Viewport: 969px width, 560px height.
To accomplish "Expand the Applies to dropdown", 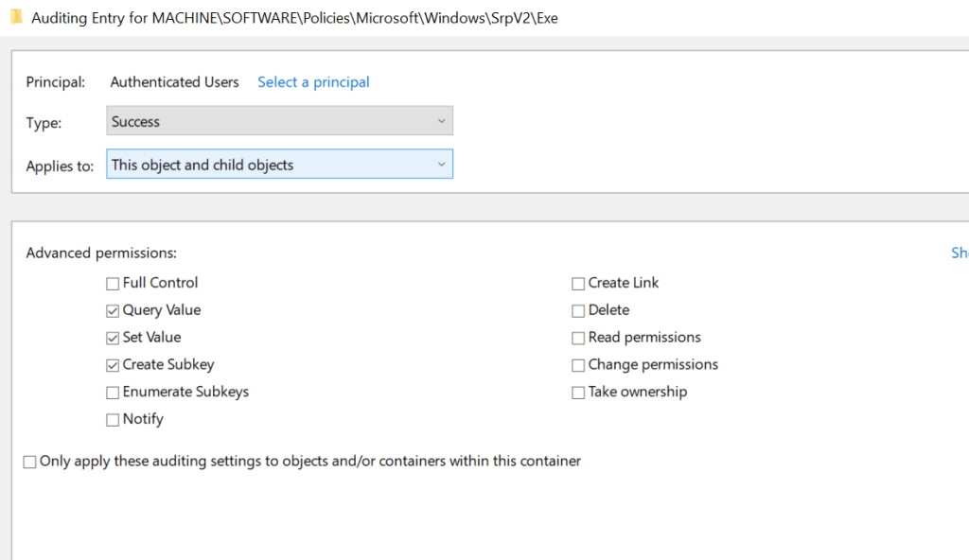I will click(x=279, y=165).
